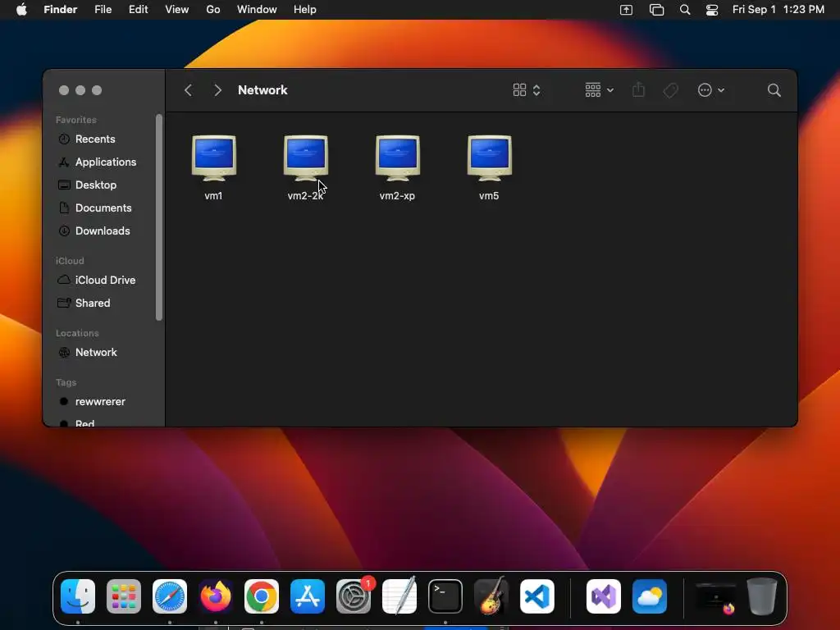Click Screen Mirroring menu bar icon
Screen dimensions: 840x630
(626, 10)
